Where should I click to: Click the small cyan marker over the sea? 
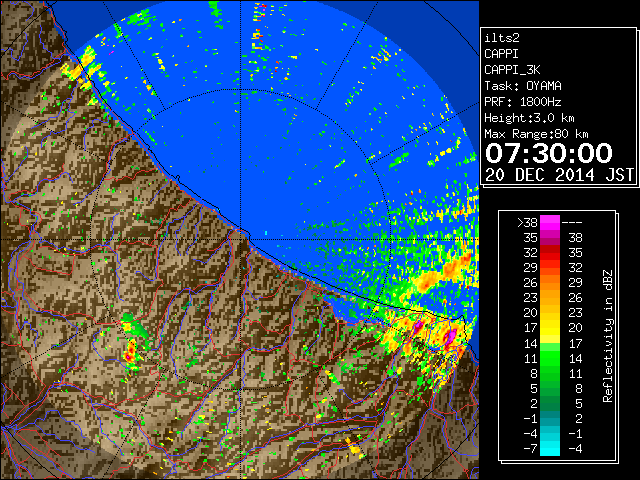[266, 233]
